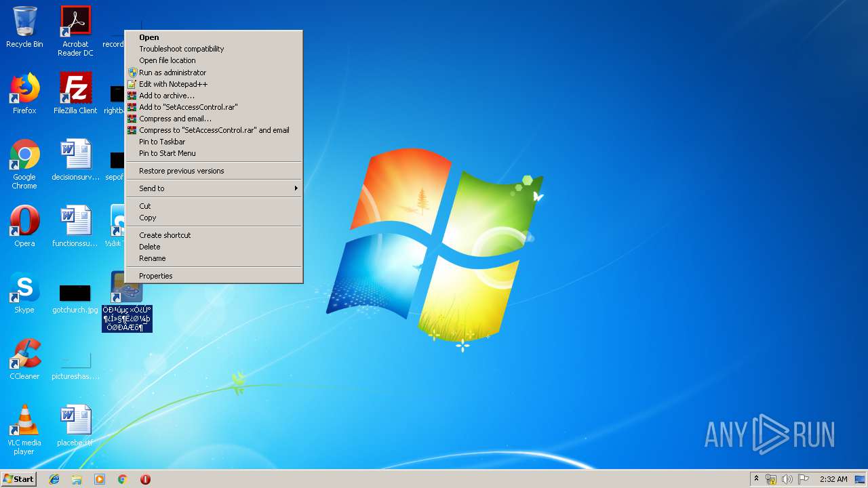
Task: Open Properties from context menu
Action: pyautogui.click(x=214, y=276)
